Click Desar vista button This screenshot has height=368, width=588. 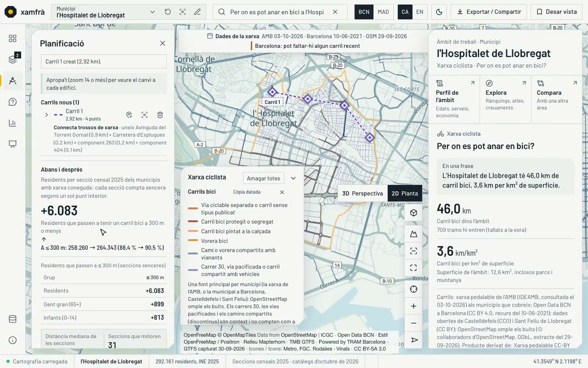point(556,12)
